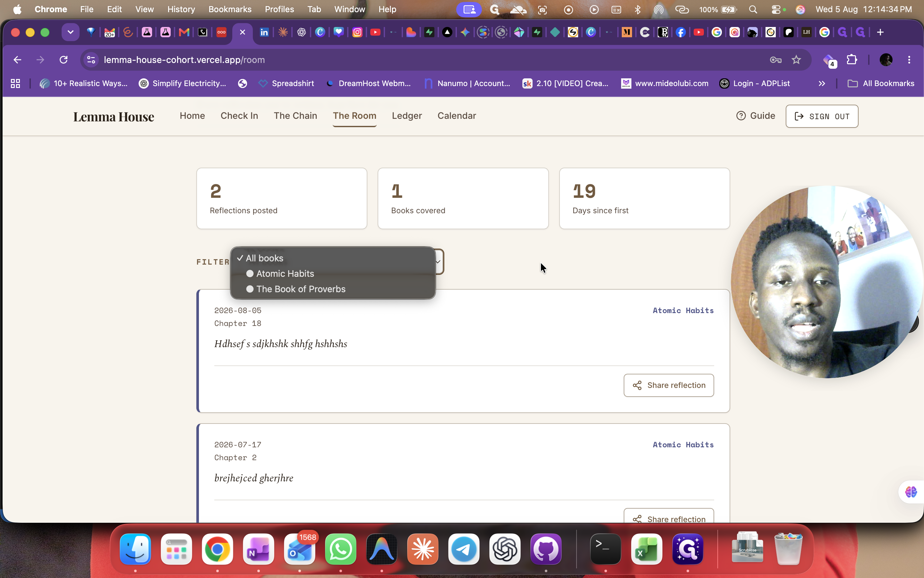Click the filter combo box chevron
924x578 pixels.
coord(438,262)
